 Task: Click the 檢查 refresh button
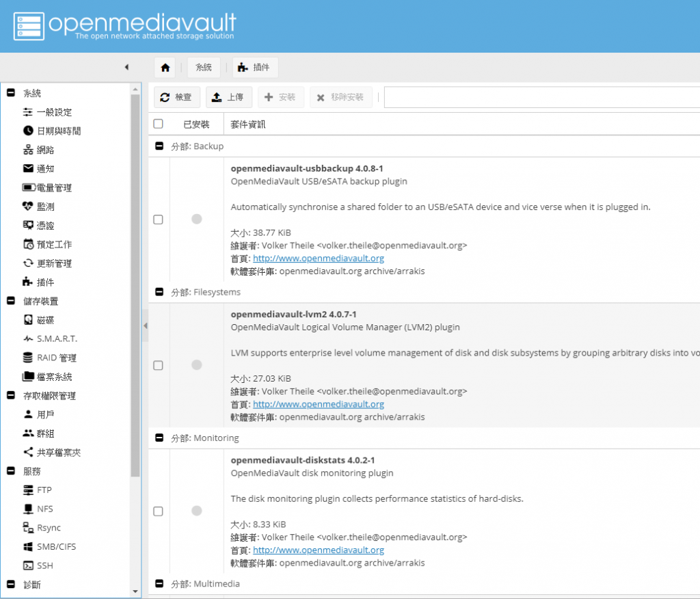click(176, 97)
